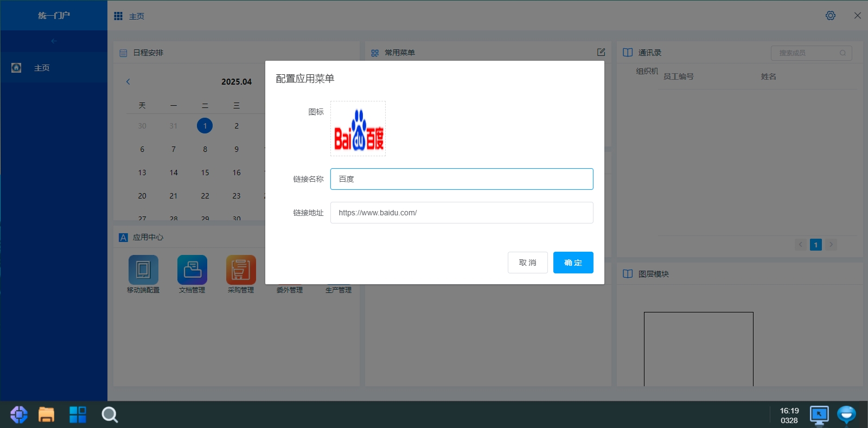Open the monitor icon in system tray
This screenshot has height=428, width=868.
819,415
